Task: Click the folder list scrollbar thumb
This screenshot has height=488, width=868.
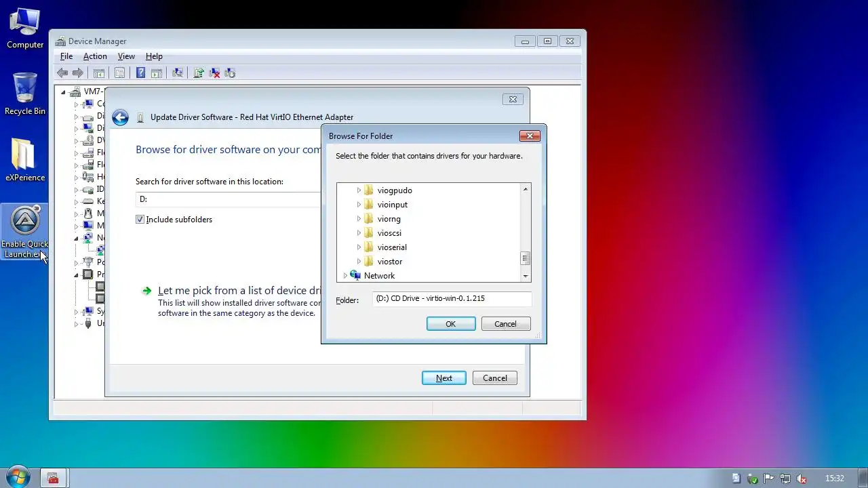Action: [525, 259]
